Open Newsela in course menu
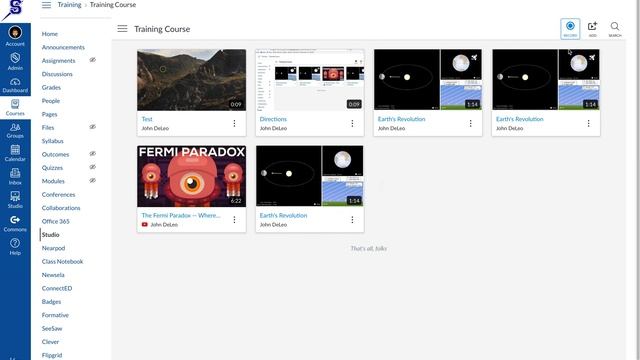 (53, 275)
